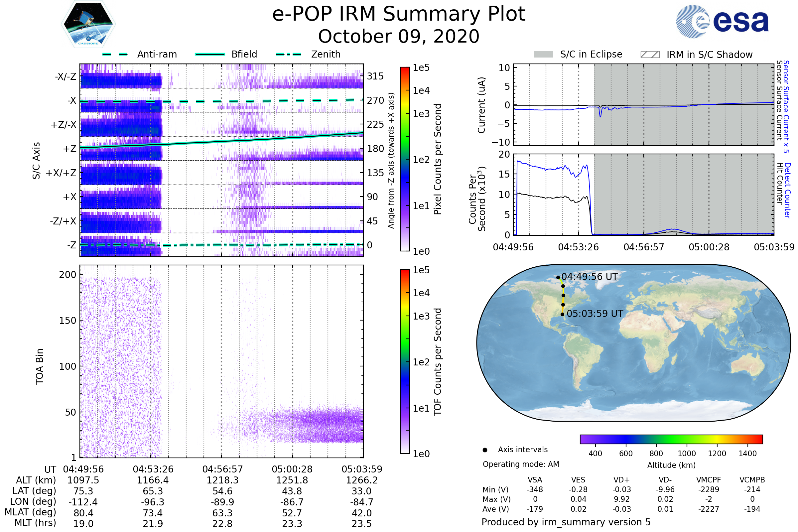
Task: Click the VMCPF column header in voltage table
Action: click(709, 480)
